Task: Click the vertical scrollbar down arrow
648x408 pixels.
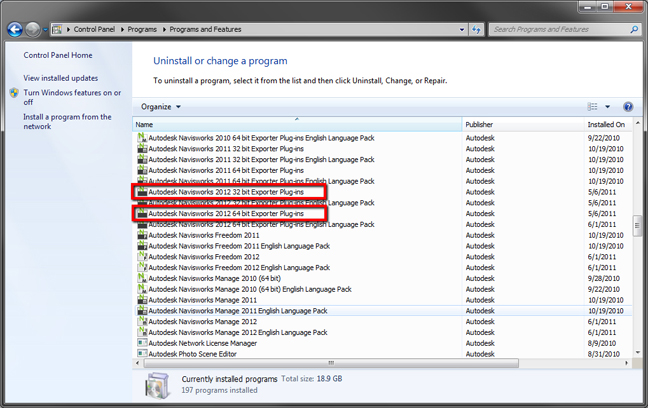Action: [637, 353]
